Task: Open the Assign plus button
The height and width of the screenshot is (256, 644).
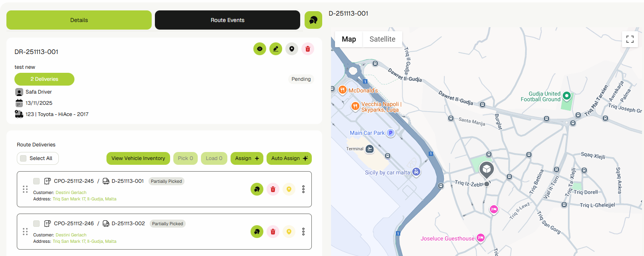Action: point(247,158)
